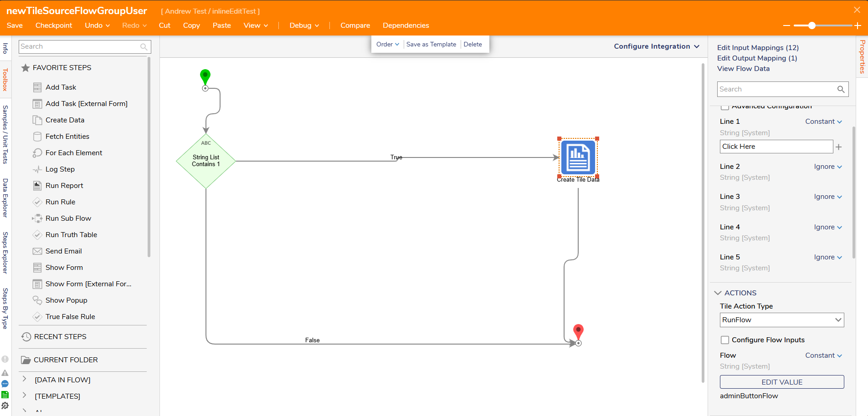Image resolution: width=868 pixels, height=416 pixels.
Task: Select the String List Contains diamond step
Action: (x=206, y=161)
